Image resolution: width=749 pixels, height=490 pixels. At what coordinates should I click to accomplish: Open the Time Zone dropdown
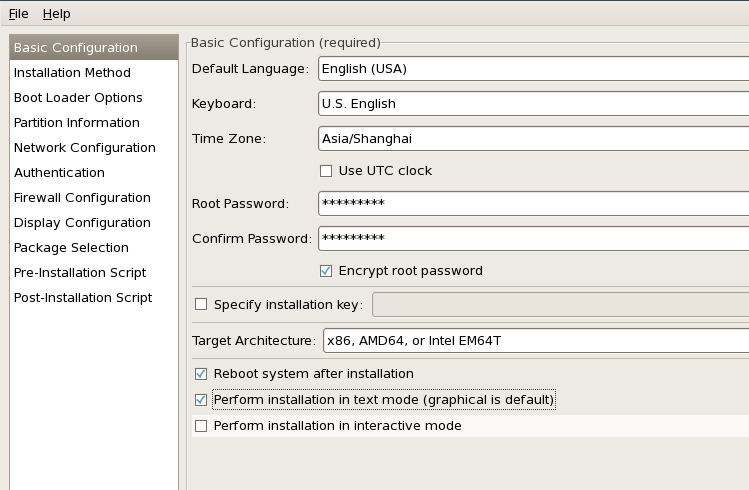tap(532, 139)
